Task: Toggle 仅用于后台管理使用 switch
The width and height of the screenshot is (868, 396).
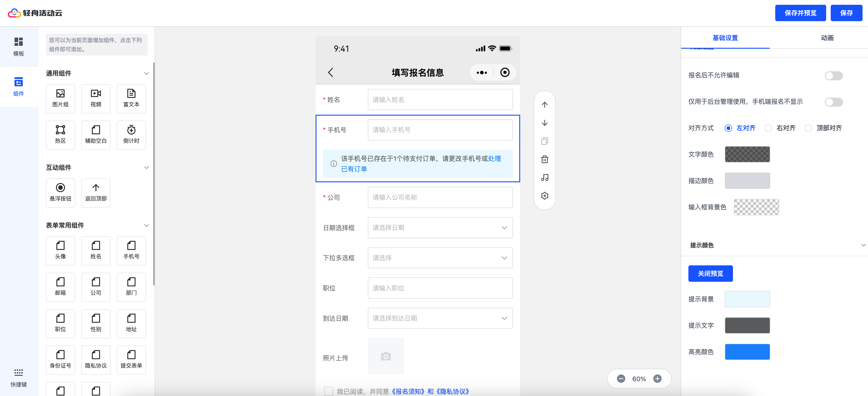Action: coord(834,102)
